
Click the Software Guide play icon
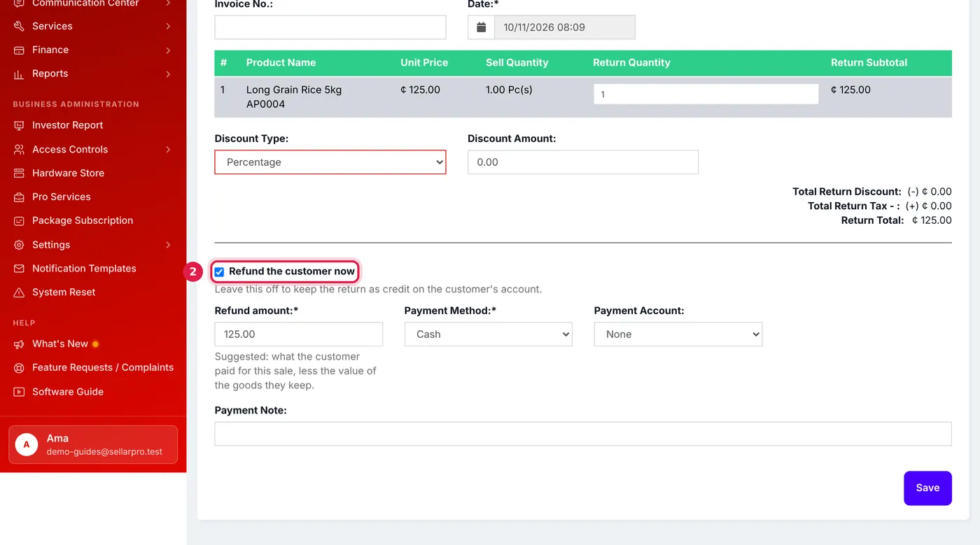click(19, 392)
